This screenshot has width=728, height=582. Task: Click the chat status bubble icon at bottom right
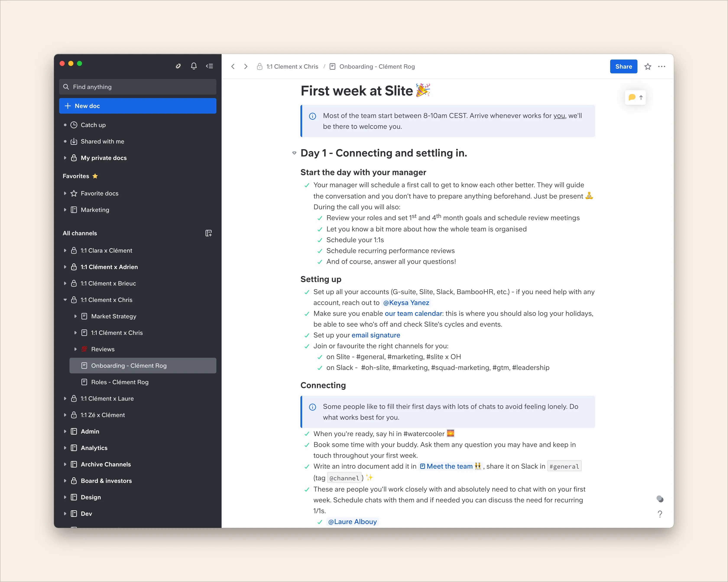tap(660, 499)
